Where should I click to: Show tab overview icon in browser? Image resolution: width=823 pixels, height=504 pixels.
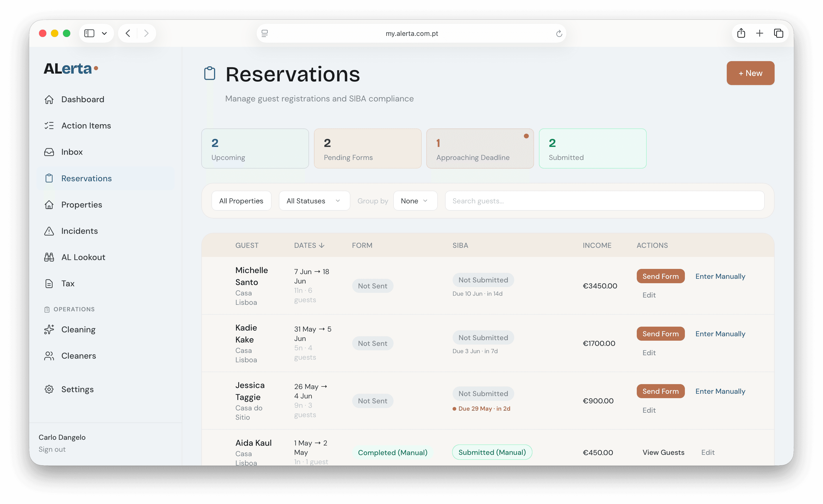click(779, 33)
